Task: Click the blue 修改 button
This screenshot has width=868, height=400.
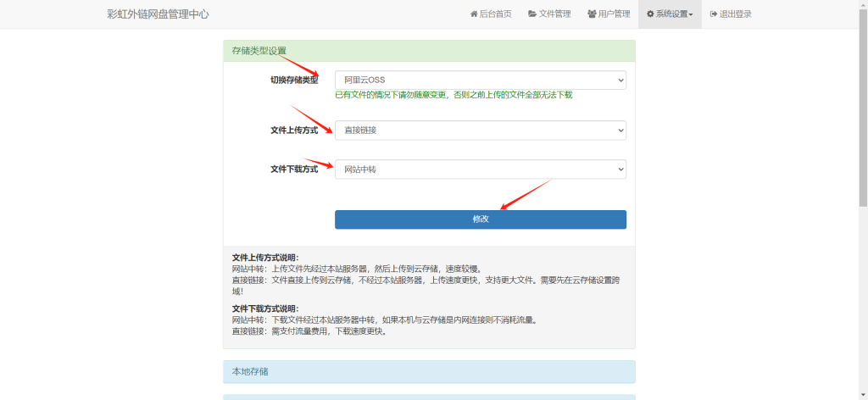Action: 481,219
